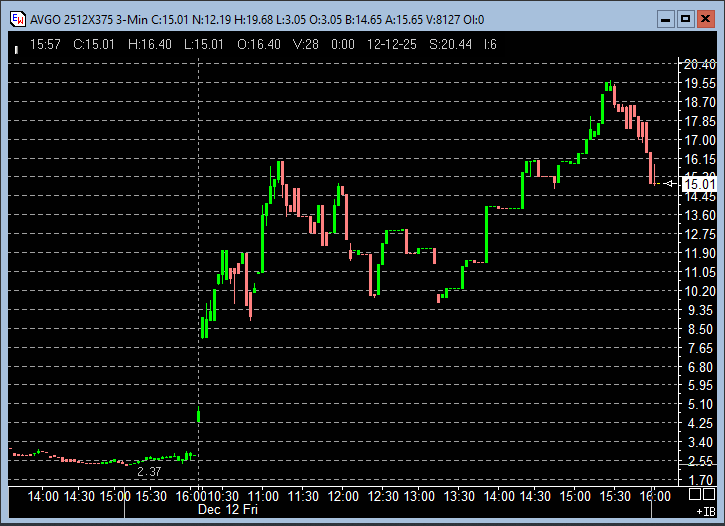This screenshot has width=725, height=526.
Task: Click the 12:00 label on the time axis
Action: click(343, 496)
